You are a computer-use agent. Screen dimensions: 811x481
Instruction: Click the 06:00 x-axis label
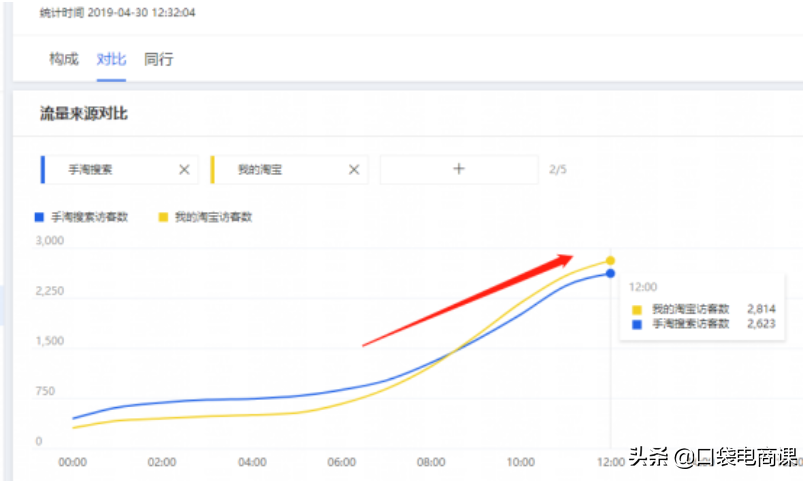point(341,462)
